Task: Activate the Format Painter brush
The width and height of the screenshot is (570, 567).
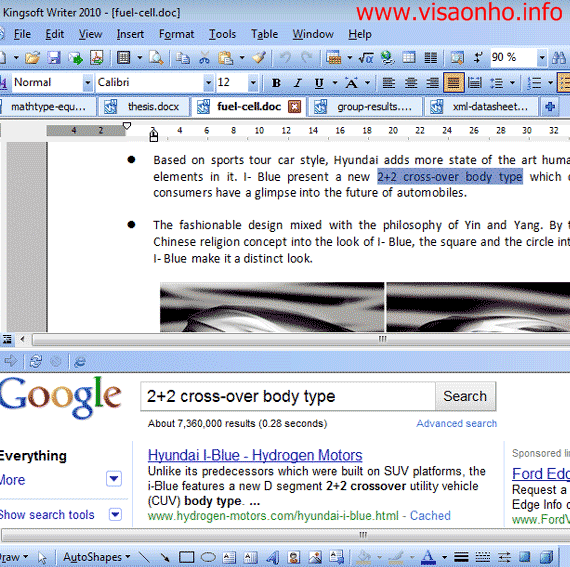Action: click(259, 57)
